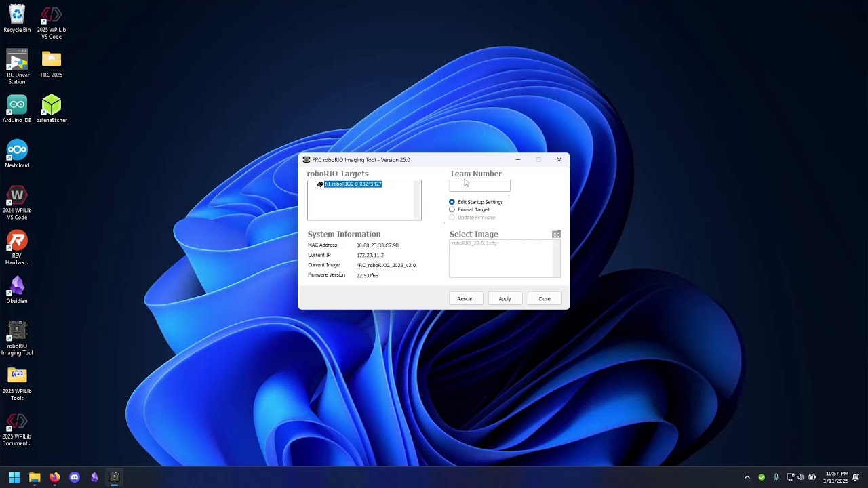The image size is (868, 488).
Task: Click Current Image value FRC_roboRIO2_2025_v2.0
Action: click(x=386, y=266)
